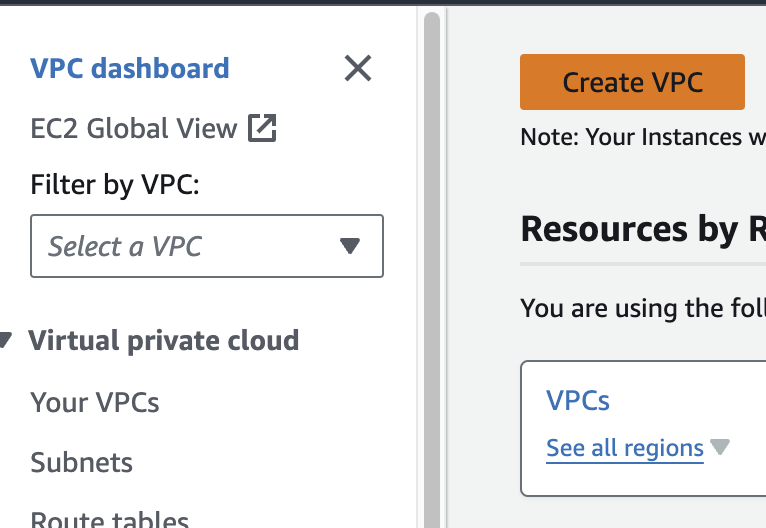The image size is (766, 528).
Task: Open the VPCs link in the resources card
Action: coord(578,401)
